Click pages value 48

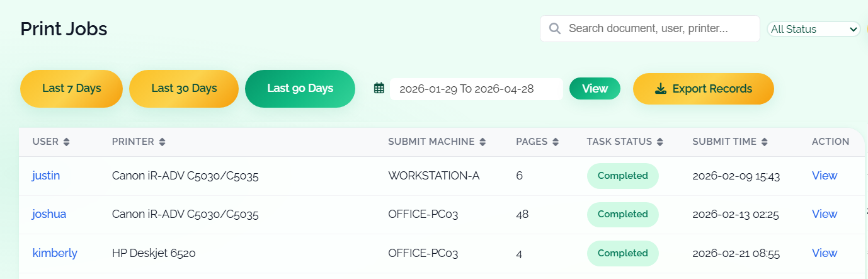(x=522, y=215)
